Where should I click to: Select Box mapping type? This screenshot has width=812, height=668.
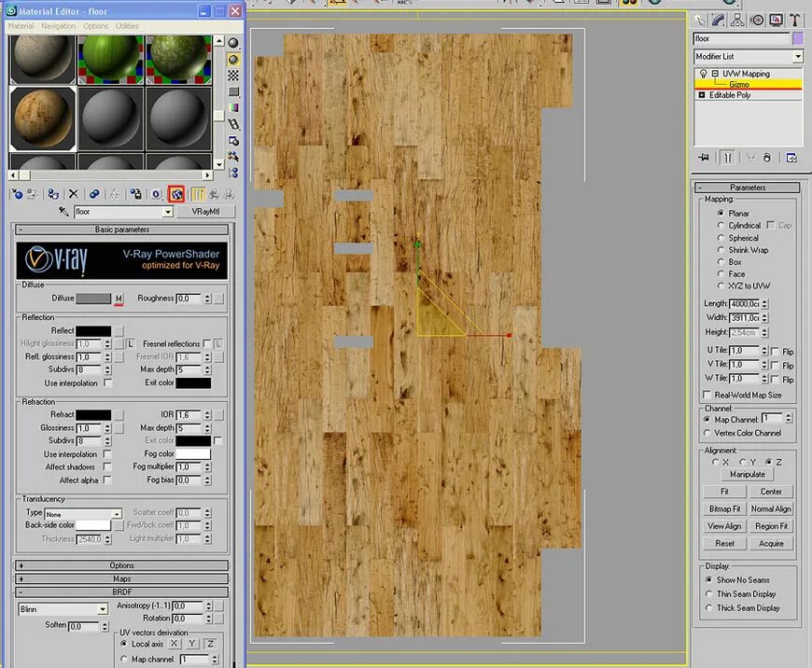pyautogui.click(x=721, y=261)
